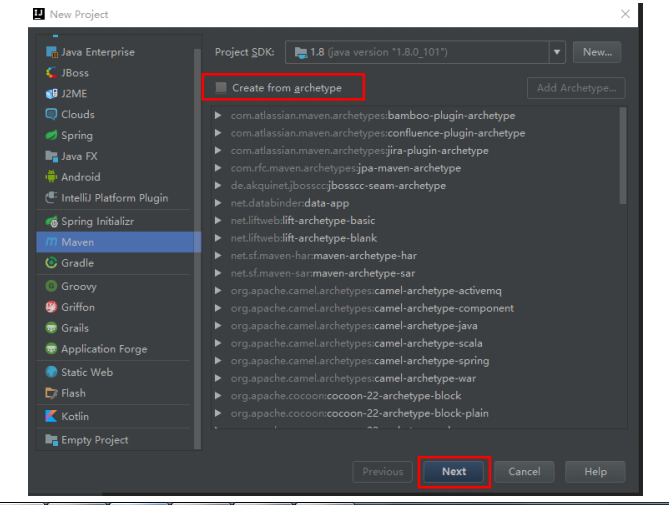Select the Java FX icon
The image size is (669, 505).
coord(51,156)
